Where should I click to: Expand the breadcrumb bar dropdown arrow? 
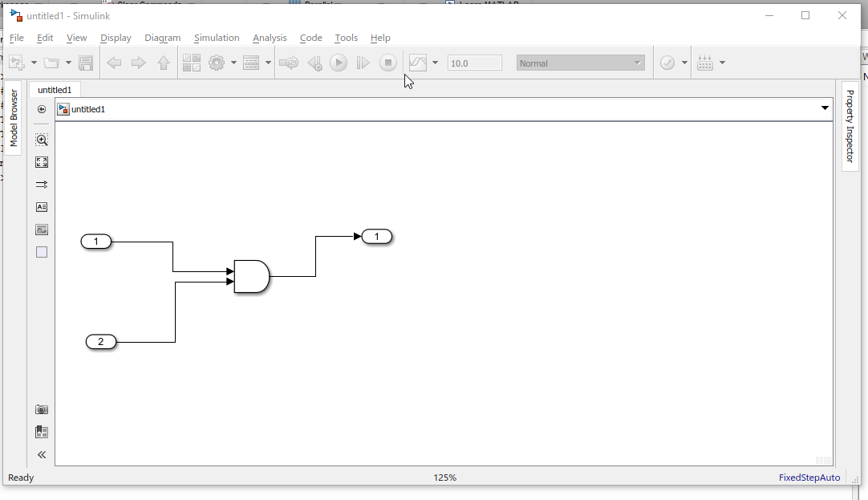pyautogui.click(x=824, y=108)
